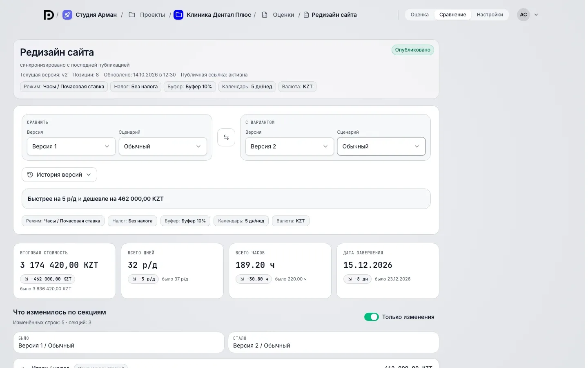Click the Налог: Без налога chip in the header card

(x=136, y=87)
